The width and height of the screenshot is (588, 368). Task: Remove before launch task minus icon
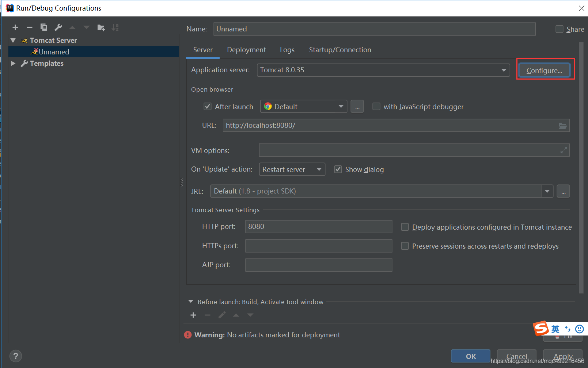click(208, 315)
